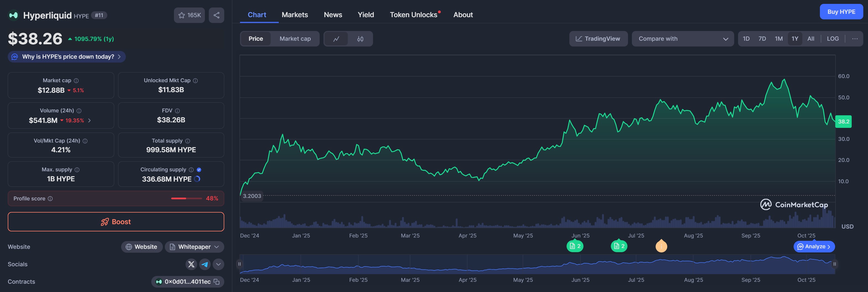Image resolution: width=868 pixels, height=292 pixels.
Task: Open the share icon next to the star
Action: 216,15
